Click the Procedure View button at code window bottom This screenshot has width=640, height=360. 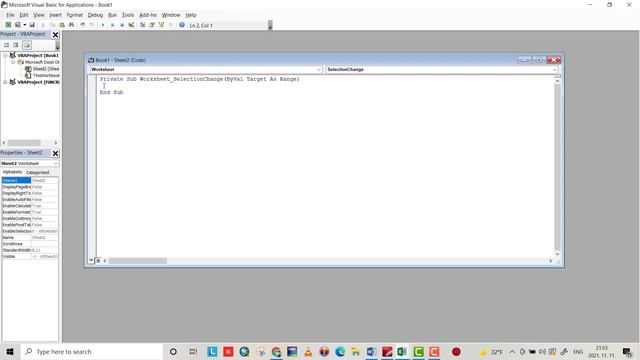point(91,260)
